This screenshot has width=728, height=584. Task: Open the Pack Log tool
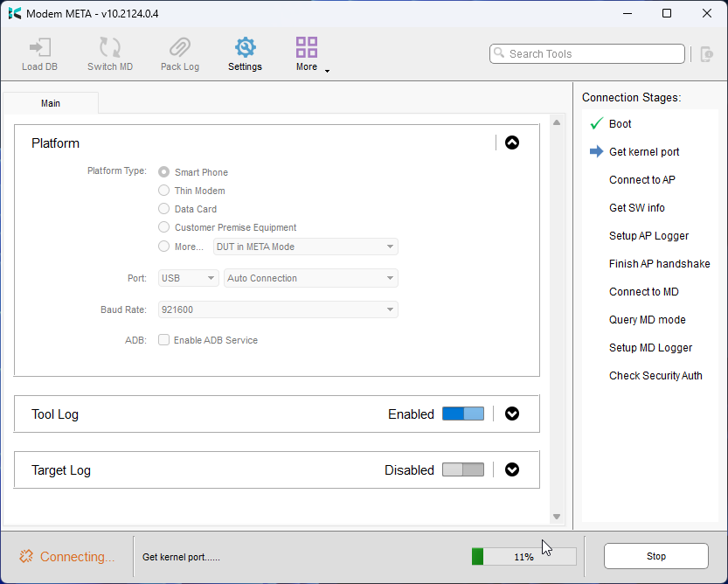coord(179,52)
